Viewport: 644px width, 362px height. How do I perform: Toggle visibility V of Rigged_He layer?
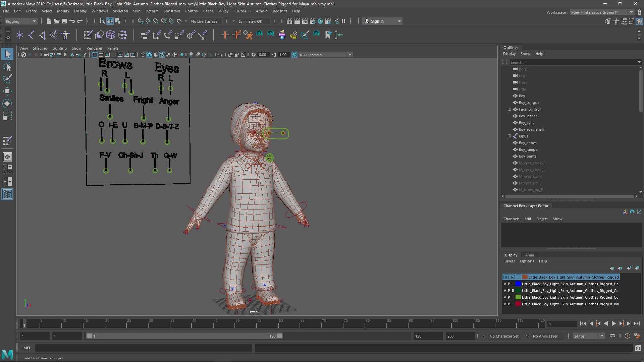pyautogui.click(x=505, y=284)
